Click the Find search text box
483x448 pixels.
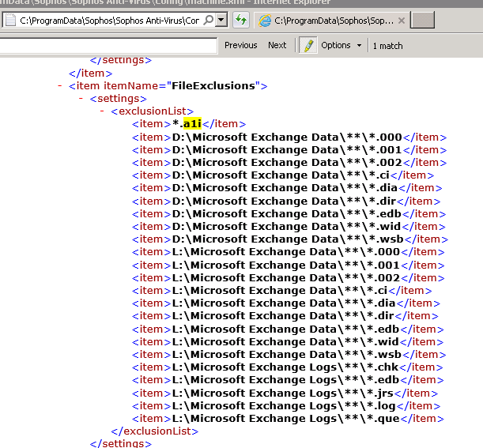pyautogui.click(x=108, y=46)
